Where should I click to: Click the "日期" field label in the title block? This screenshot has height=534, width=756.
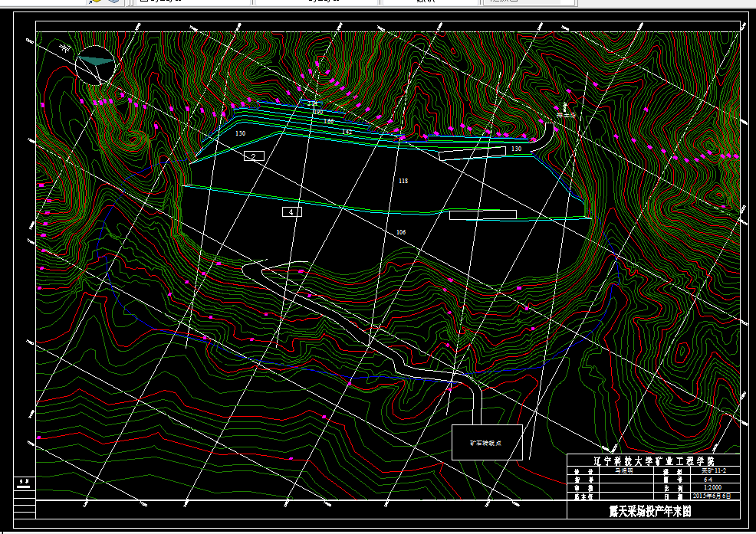(672, 496)
